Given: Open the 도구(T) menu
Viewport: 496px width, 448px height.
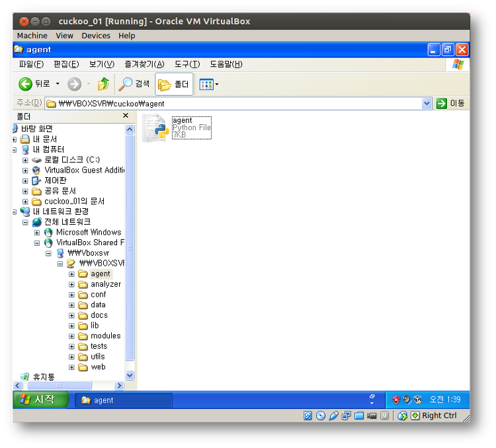Looking at the screenshot, I should [187, 64].
